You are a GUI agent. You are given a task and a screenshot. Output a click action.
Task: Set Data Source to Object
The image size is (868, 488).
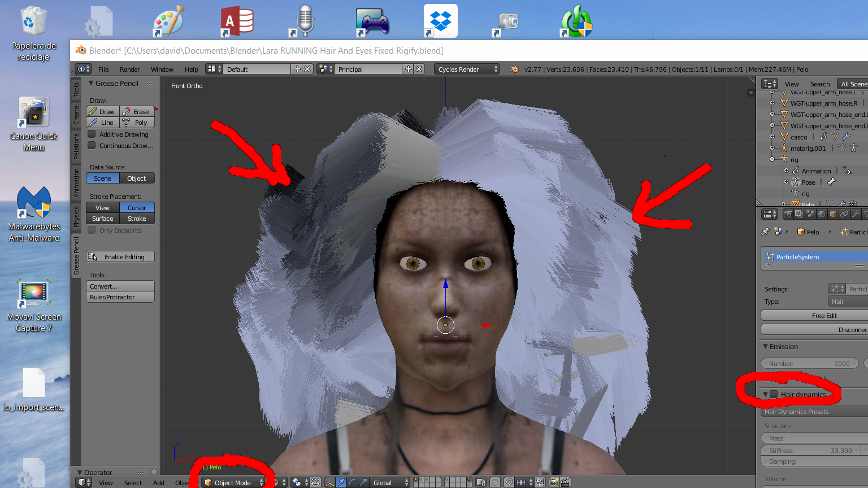coord(137,178)
